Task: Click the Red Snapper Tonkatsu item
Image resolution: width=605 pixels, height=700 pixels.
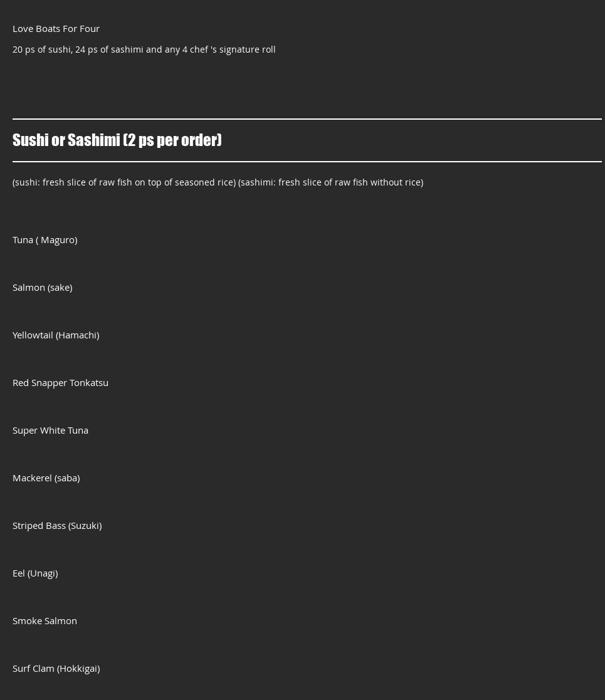Action: 60,382
